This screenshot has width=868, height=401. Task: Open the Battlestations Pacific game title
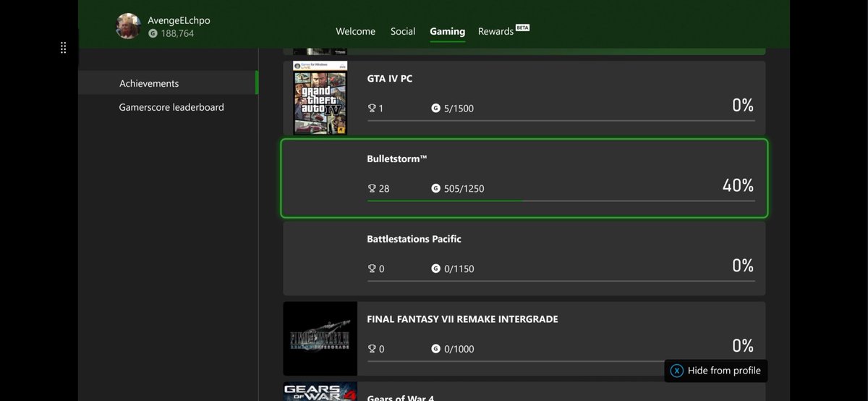tap(414, 239)
